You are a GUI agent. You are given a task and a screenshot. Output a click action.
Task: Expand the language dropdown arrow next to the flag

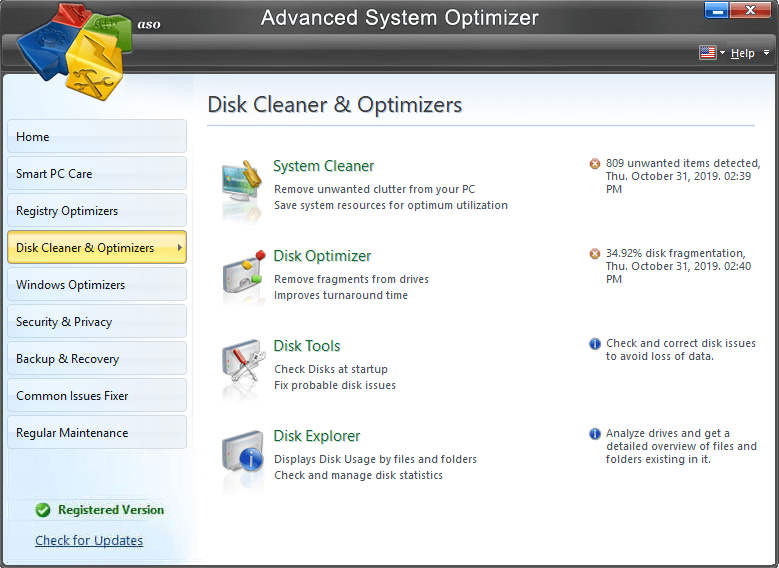722,53
